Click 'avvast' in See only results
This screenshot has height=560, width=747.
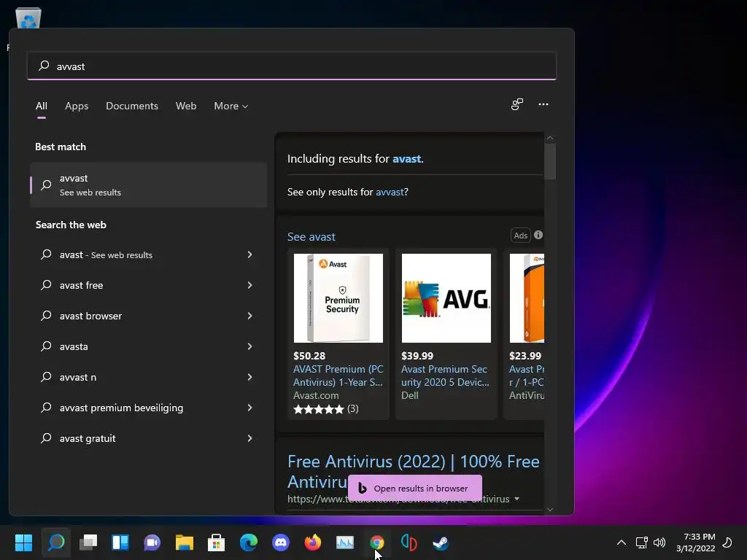390,192
